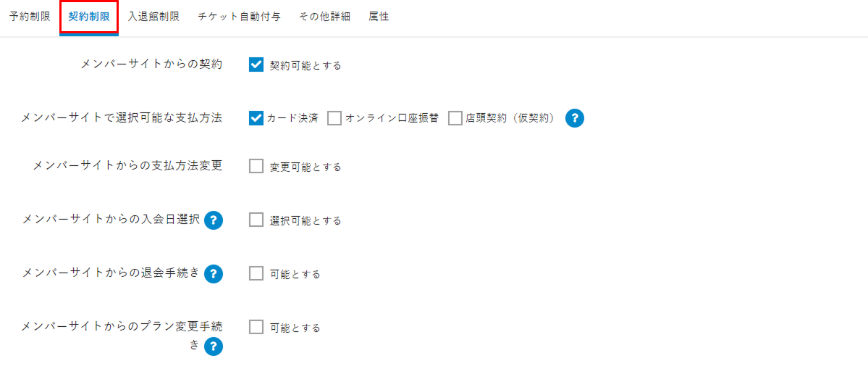Check 可能とする for プラン変更手続き

(x=256, y=327)
